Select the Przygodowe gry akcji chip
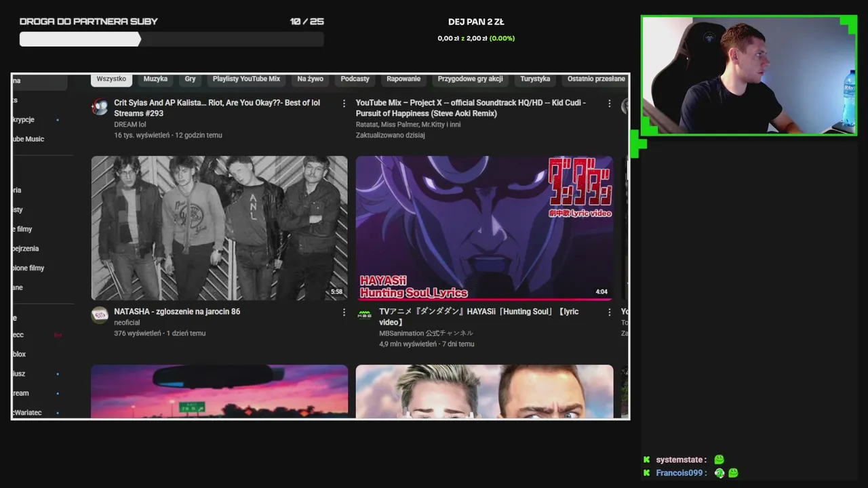 click(x=470, y=79)
